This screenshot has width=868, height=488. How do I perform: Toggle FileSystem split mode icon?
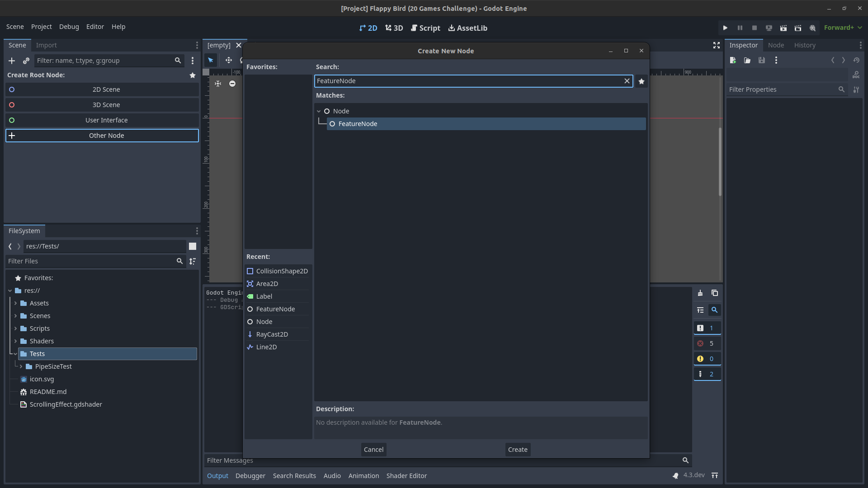click(193, 246)
